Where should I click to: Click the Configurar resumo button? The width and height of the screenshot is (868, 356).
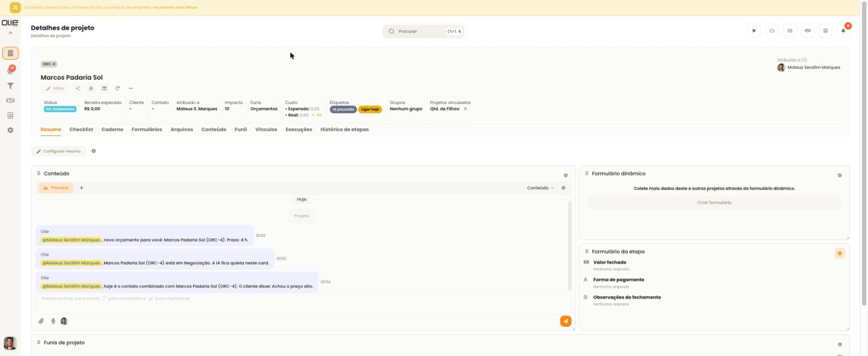coord(59,151)
